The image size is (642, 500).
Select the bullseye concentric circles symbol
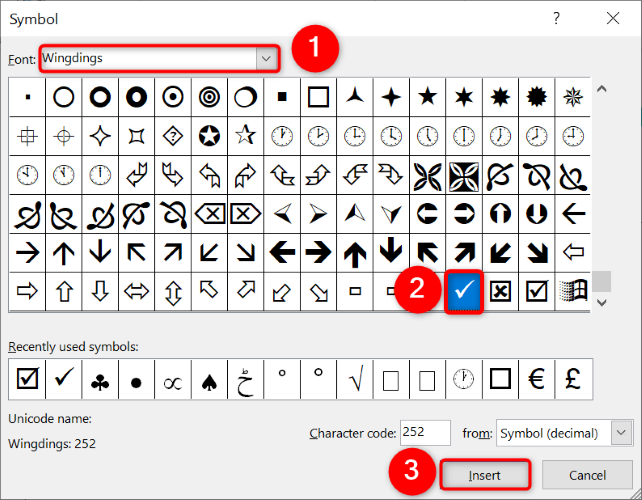pos(209,97)
